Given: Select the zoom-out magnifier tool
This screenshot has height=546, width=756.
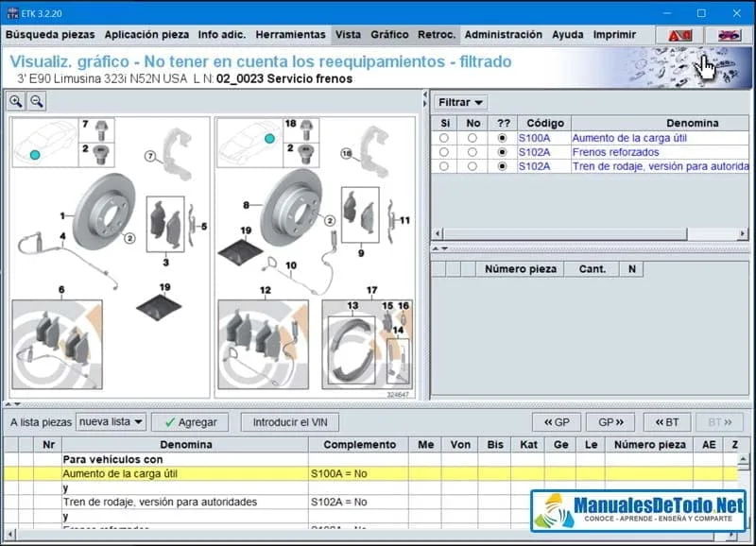Looking at the screenshot, I should click(38, 101).
